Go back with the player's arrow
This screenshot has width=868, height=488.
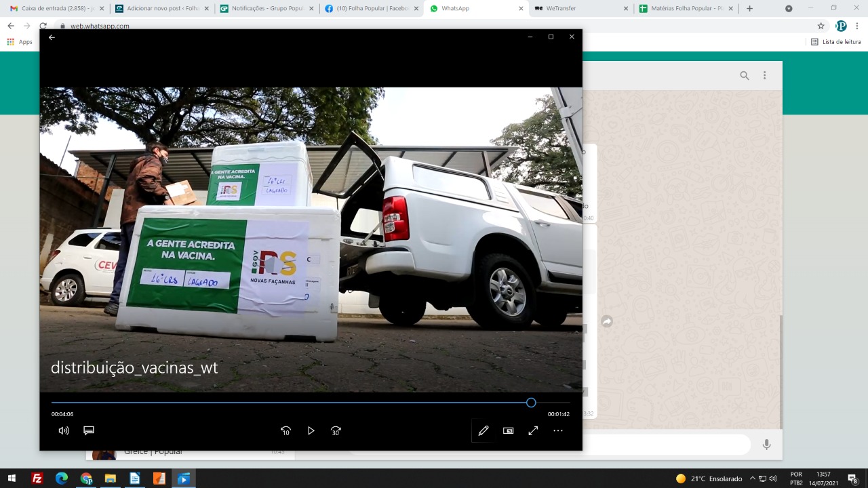pyautogui.click(x=52, y=37)
